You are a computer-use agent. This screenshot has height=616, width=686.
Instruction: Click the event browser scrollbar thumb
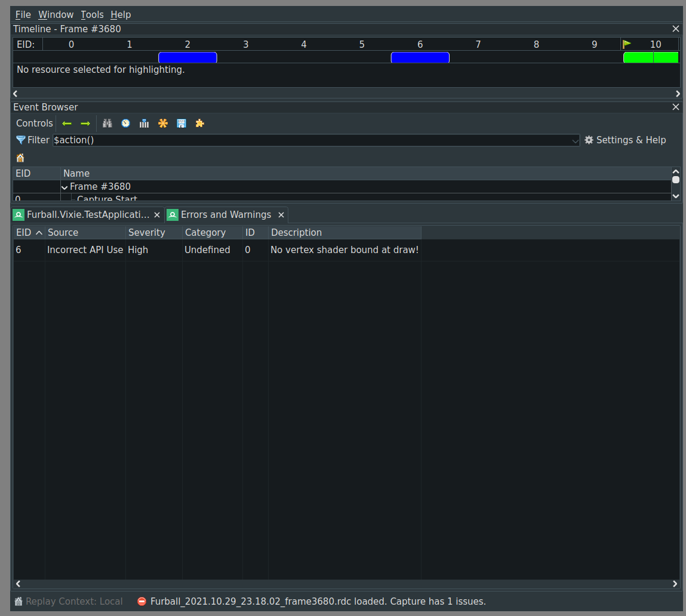pos(675,180)
